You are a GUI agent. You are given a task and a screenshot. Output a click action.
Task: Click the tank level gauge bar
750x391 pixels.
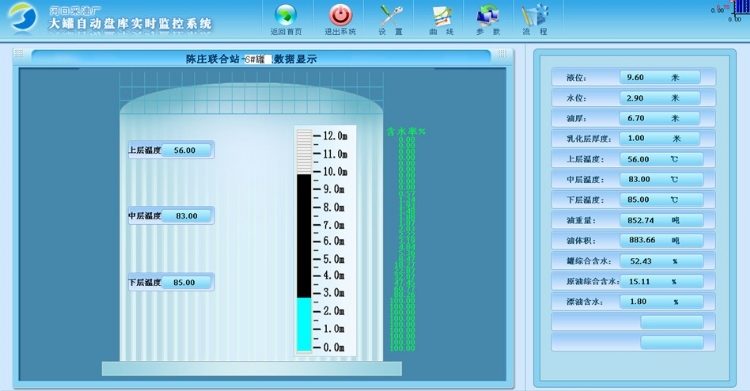click(304, 241)
